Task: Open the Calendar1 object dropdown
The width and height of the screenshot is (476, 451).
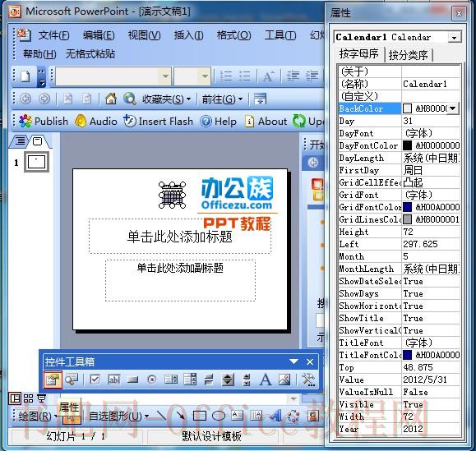Action: 454,38
